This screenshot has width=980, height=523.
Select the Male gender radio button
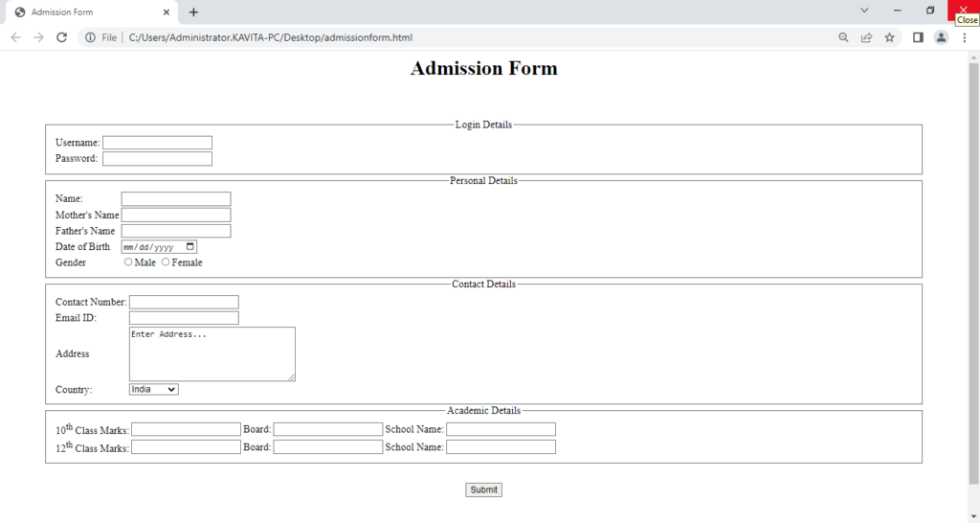click(x=128, y=262)
